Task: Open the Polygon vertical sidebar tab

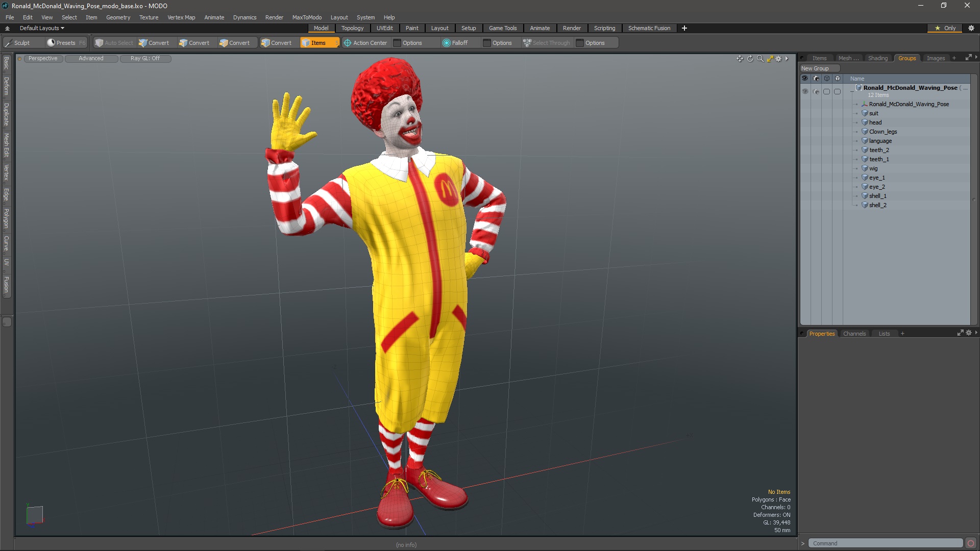Action: [6, 218]
